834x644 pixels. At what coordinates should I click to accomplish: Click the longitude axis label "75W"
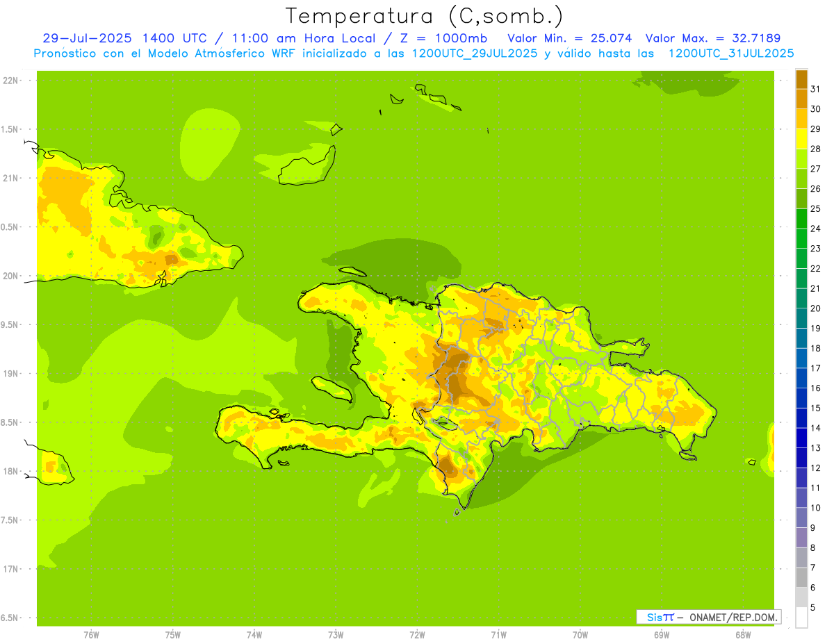(x=173, y=635)
